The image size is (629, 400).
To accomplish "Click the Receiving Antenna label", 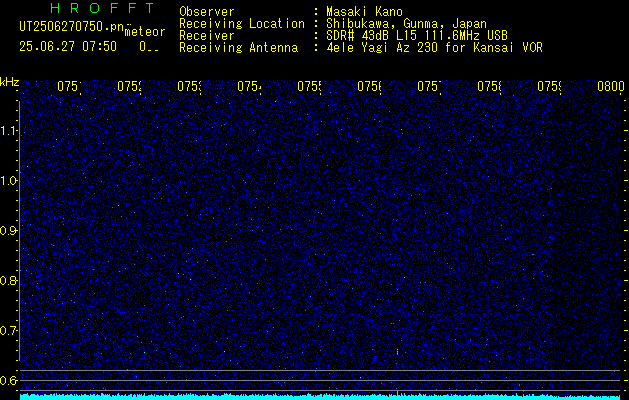I will click(x=238, y=48).
